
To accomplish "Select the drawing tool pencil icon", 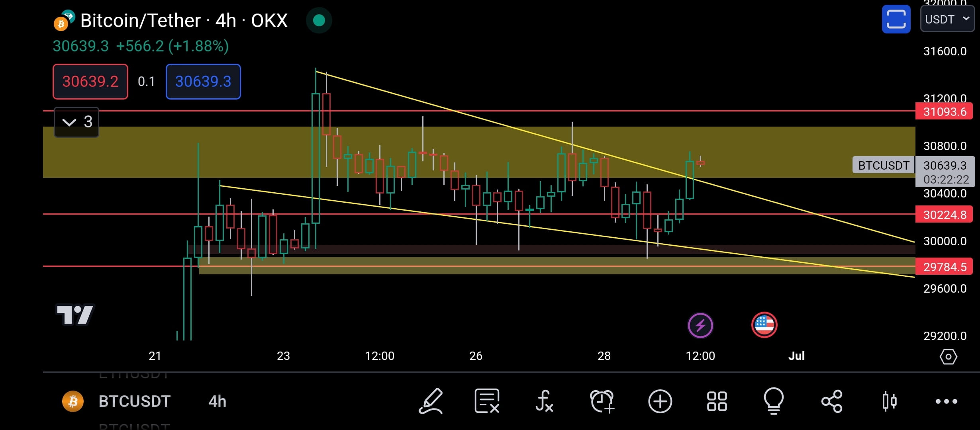I will click(430, 401).
